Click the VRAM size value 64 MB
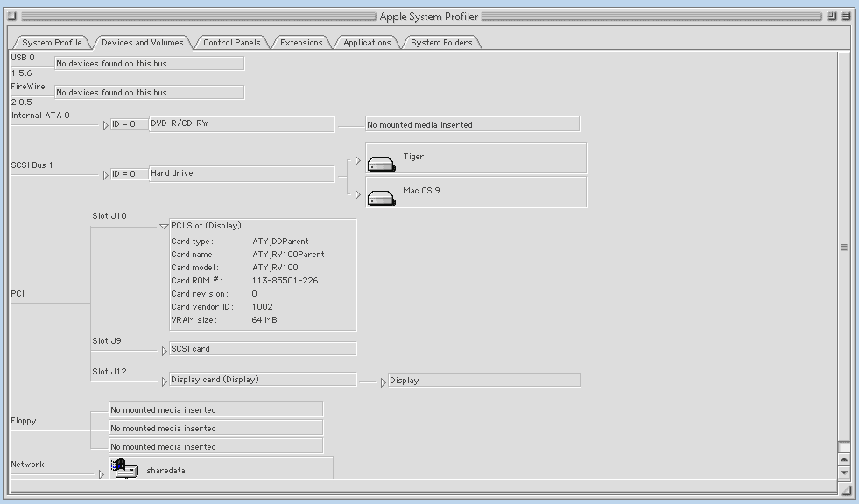The image size is (859, 504). point(264,320)
